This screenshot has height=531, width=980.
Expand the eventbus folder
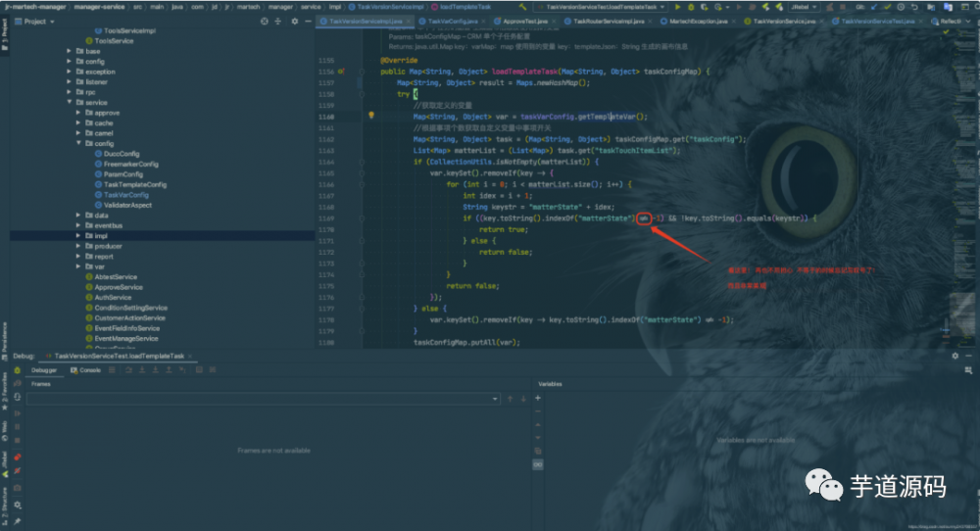(78, 225)
